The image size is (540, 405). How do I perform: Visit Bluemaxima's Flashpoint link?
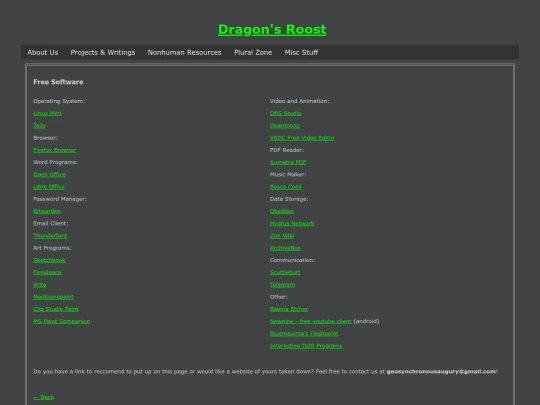coord(304,334)
